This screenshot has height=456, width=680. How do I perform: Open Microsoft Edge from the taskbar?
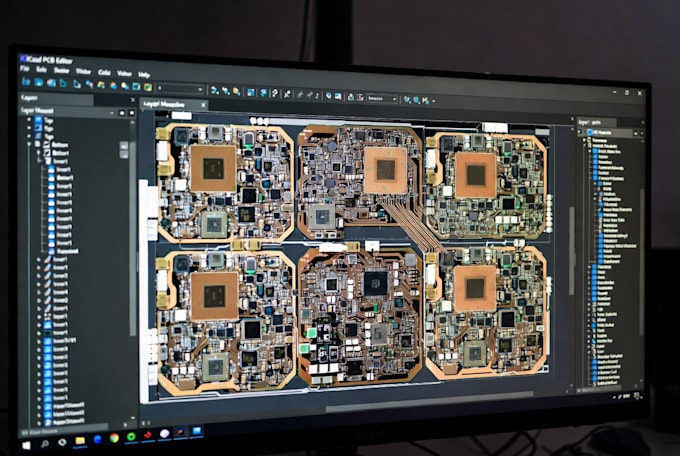97,439
